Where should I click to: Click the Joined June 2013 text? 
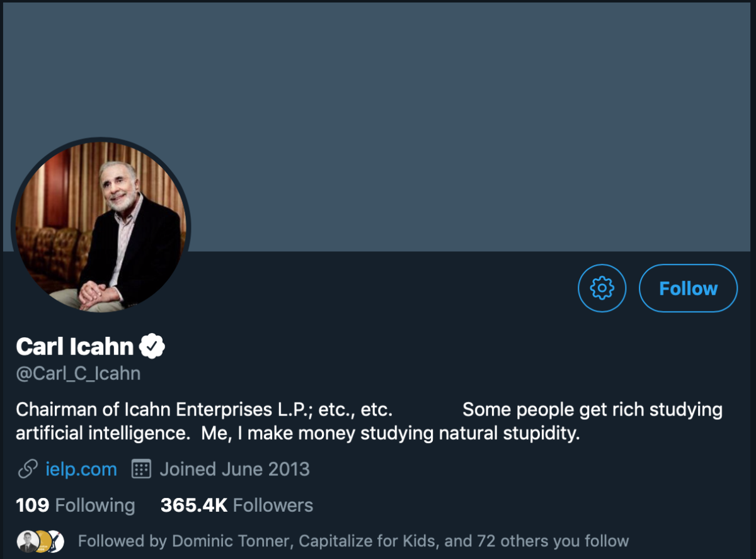point(234,469)
